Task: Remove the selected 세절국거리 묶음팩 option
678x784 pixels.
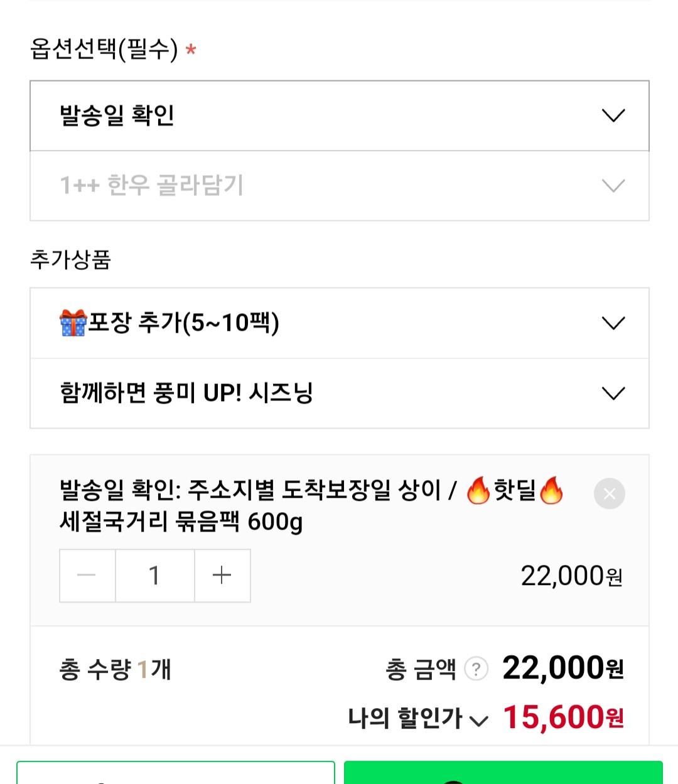Action: click(x=609, y=494)
